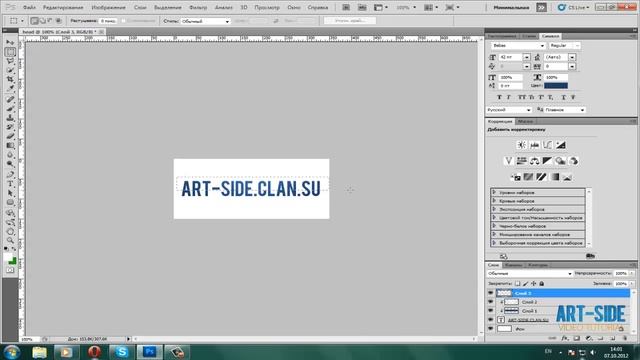
Task: Open the language Русский dropdown
Action: pyautogui.click(x=509, y=110)
